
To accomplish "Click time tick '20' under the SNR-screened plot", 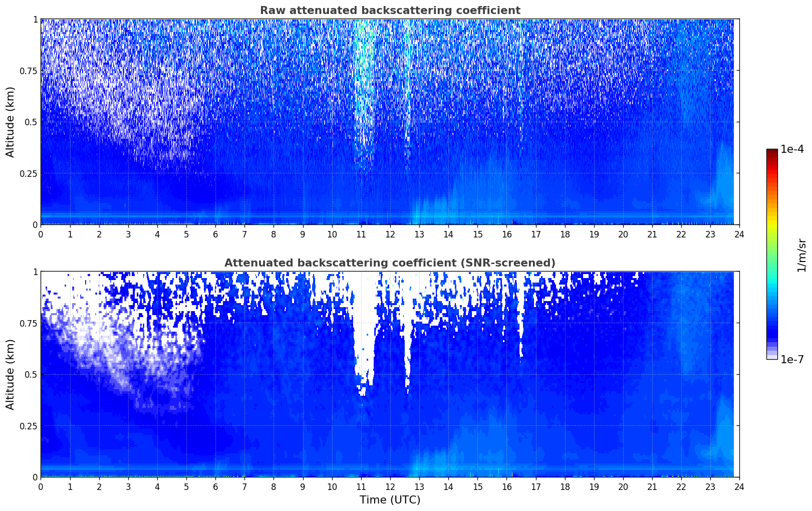I will pyautogui.click(x=623, y=486).
